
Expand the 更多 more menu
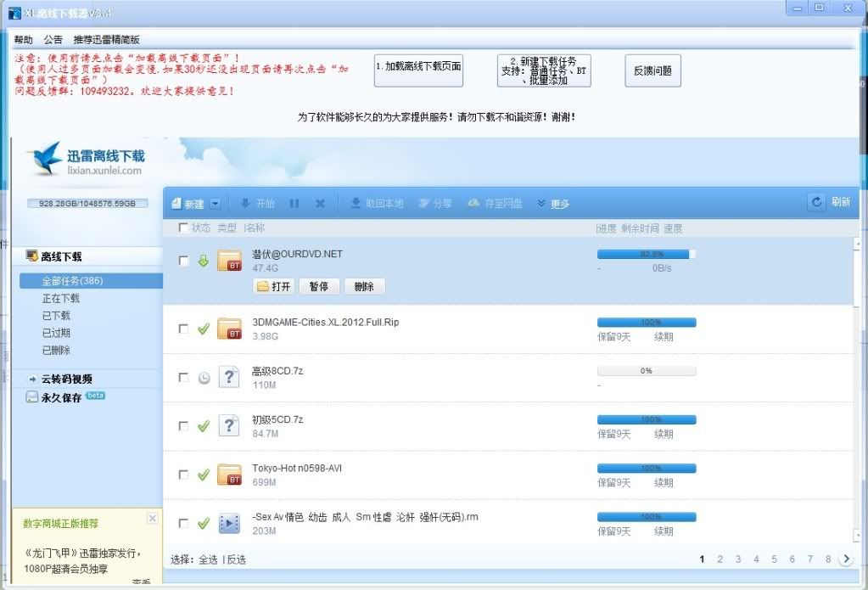[553, 204]
